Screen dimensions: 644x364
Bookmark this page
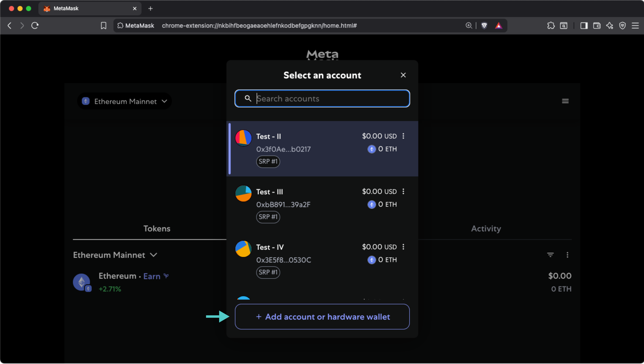[x=103, y=26]
